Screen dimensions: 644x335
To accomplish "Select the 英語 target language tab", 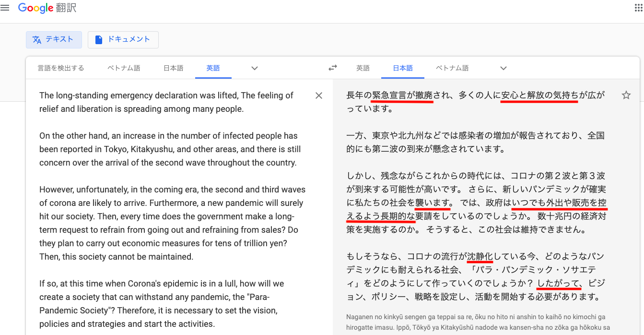I will tap(363, 68).
